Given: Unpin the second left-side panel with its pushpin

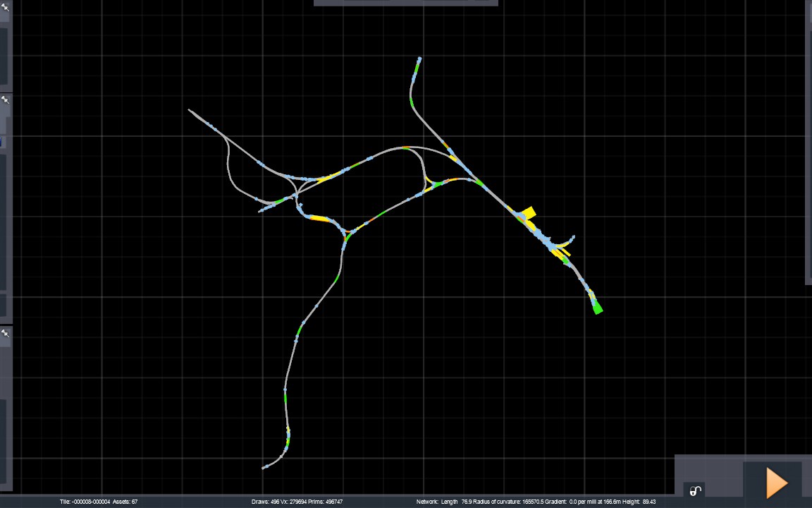Looking at the screenshot, I should pos(5,100).
